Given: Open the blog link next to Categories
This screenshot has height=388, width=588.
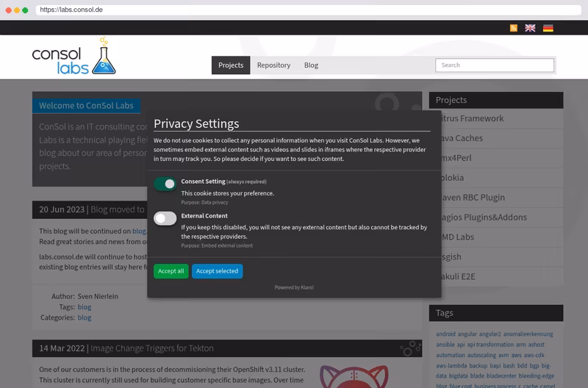Looking at the screenshot, I should tap(85, 317).
